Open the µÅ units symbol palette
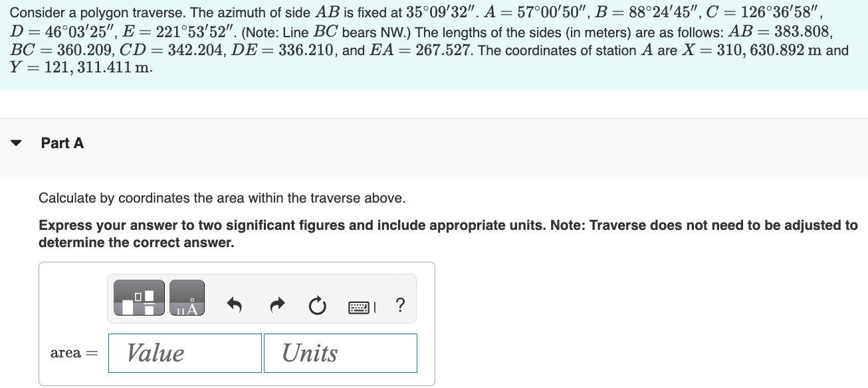 (188, 297)
